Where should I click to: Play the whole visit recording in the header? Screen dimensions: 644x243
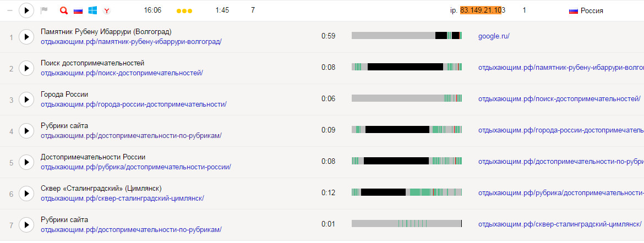click(26, 10)
